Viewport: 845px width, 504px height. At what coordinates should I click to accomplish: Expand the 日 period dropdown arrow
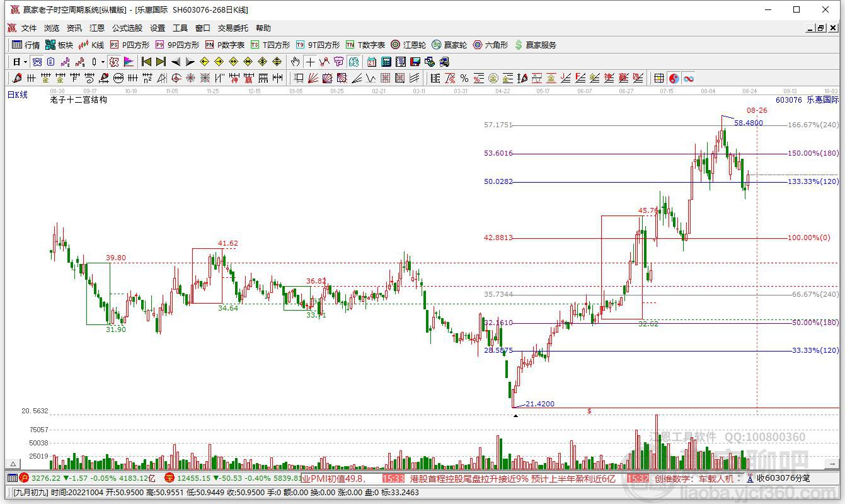(x=25, y=62)
